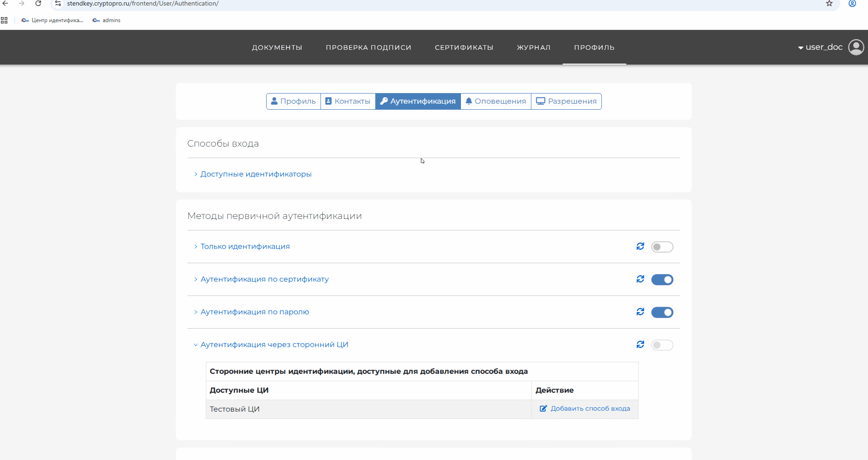Click refresh icon for Аутентификация по паролю
The height and width of the screenshot is (460, 868).
click(640, 312)
